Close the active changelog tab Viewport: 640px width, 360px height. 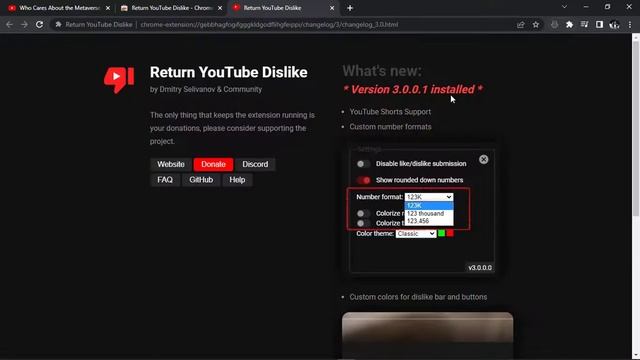[x=332, y=8]
